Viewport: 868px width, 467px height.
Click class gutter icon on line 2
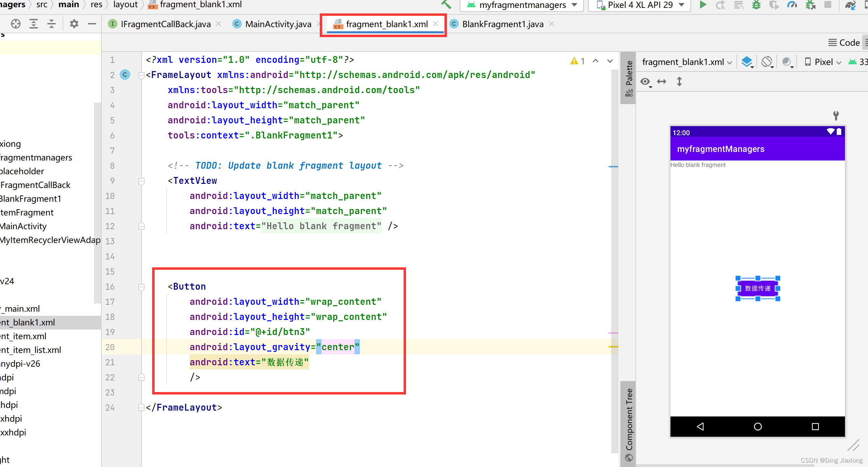point(125,75)
